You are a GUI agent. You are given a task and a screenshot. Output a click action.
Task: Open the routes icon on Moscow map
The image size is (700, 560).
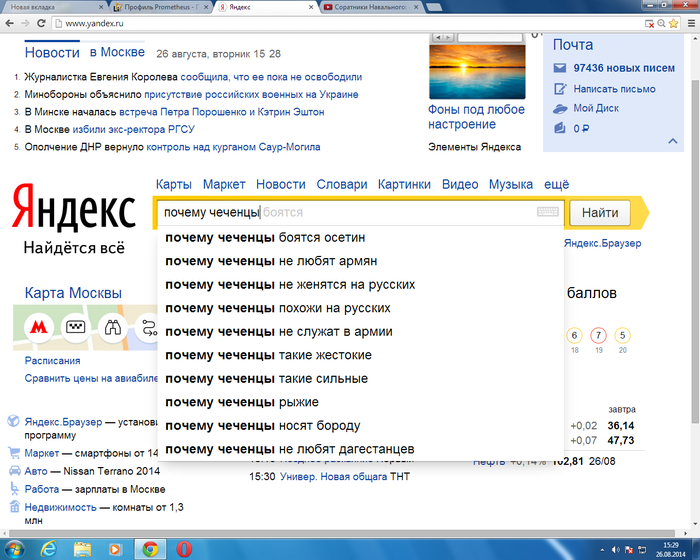(148, 328)
